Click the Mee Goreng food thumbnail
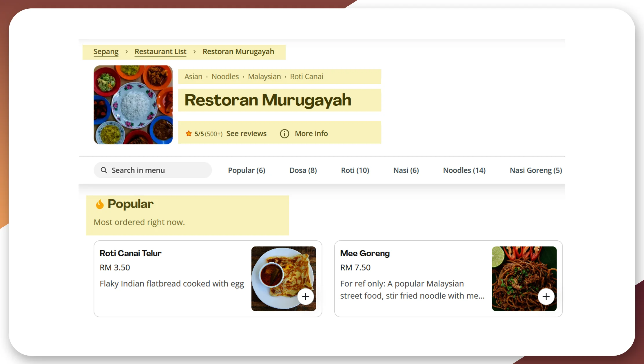Screen dimensions: 644x364 (x=524, y=278)
